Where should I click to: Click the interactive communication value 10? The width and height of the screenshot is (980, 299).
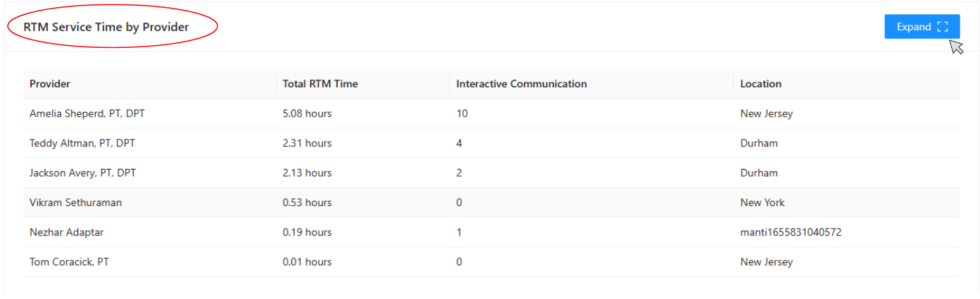(x=462, y=113)
